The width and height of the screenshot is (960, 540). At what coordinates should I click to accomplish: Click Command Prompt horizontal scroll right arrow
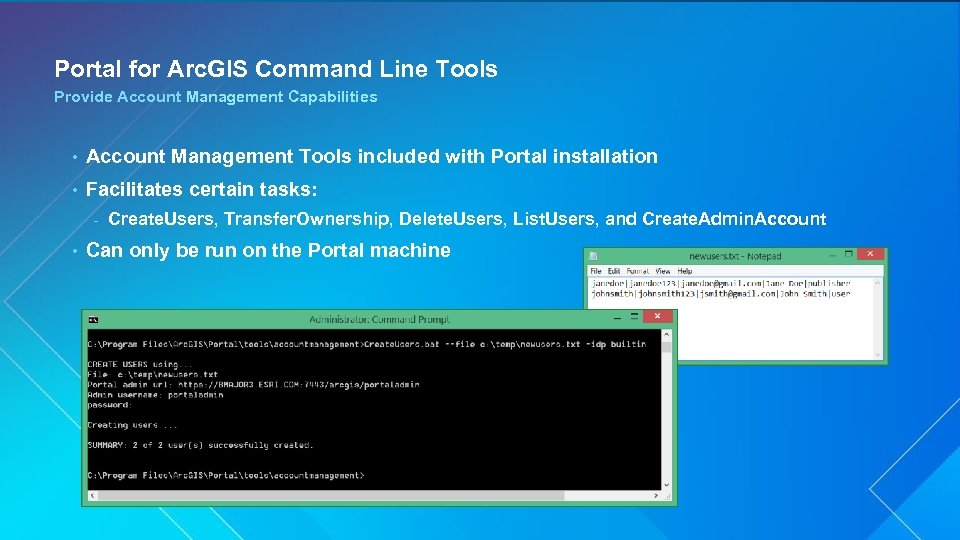pos(656,495)
